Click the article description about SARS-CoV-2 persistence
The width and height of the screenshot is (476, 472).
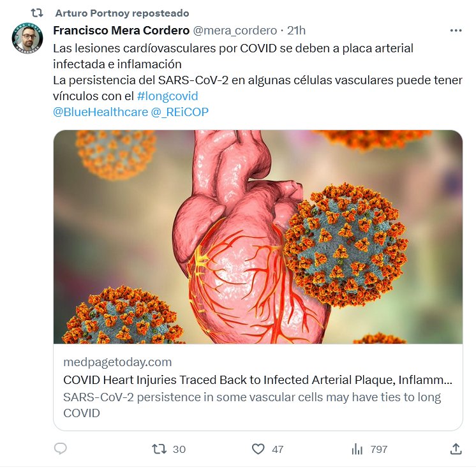tap(252, 405)
